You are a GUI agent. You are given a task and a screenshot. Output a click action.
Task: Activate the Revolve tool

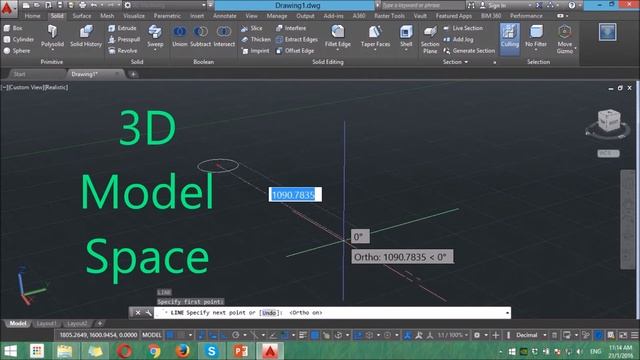(122, 51)
